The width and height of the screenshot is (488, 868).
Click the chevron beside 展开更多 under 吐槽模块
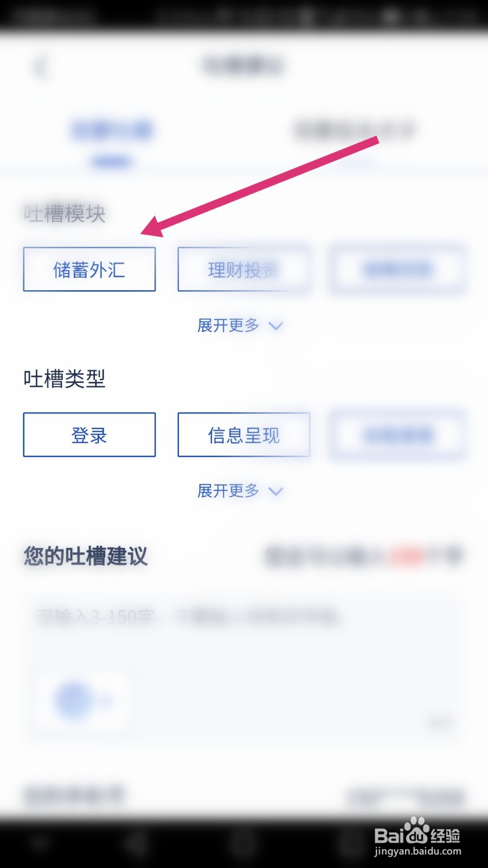276,326
